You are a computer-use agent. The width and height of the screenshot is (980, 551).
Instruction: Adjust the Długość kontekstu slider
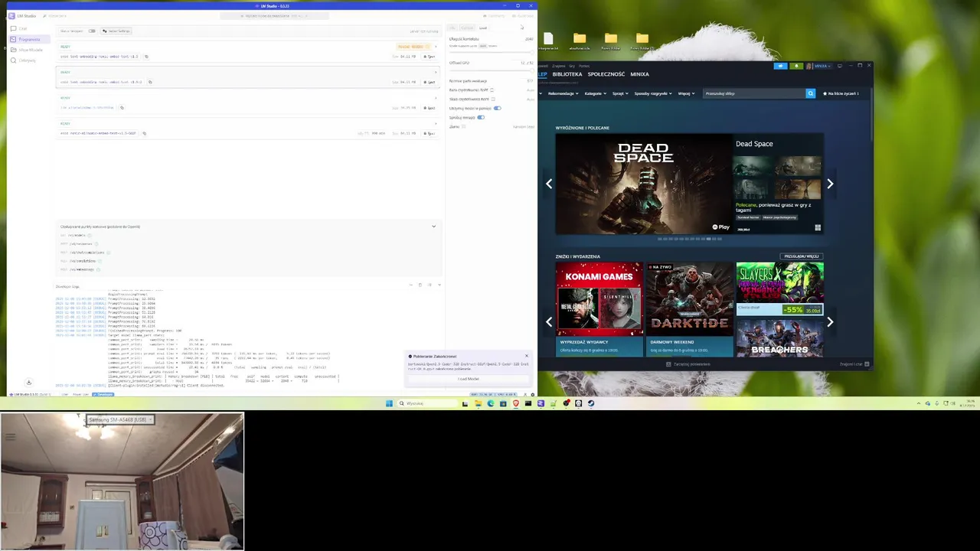pos(492,53)
